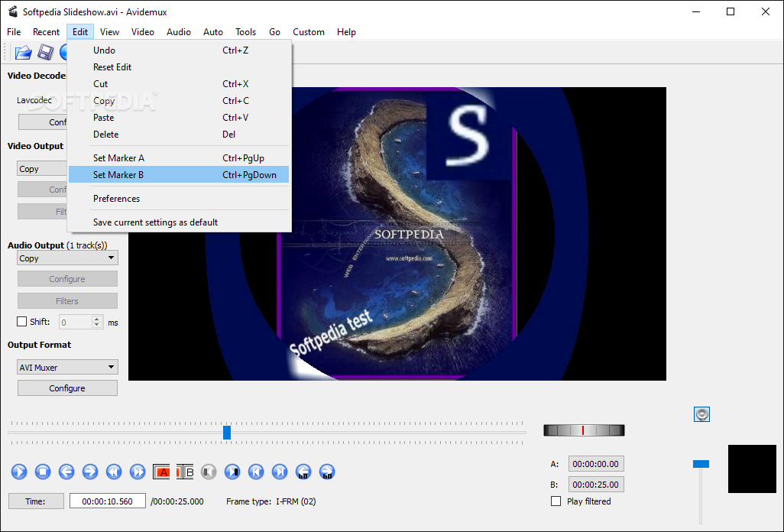Jump forward 60 seconds icon
This screenshot has width=784, height=532.
[327, 472]
